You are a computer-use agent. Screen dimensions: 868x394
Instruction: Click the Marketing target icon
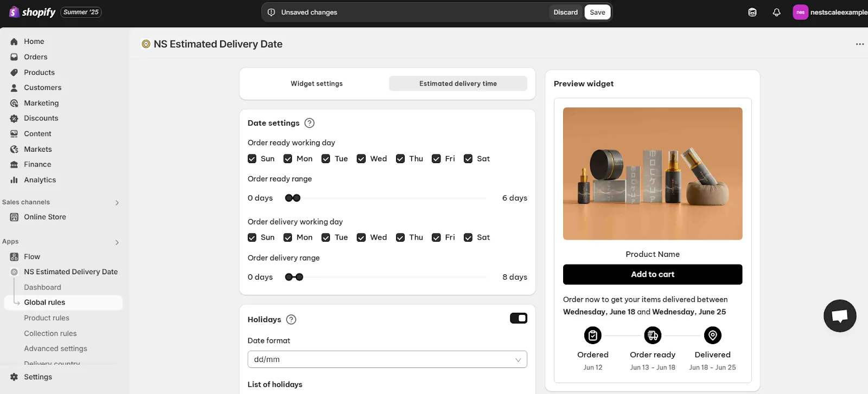click(14, 103)
